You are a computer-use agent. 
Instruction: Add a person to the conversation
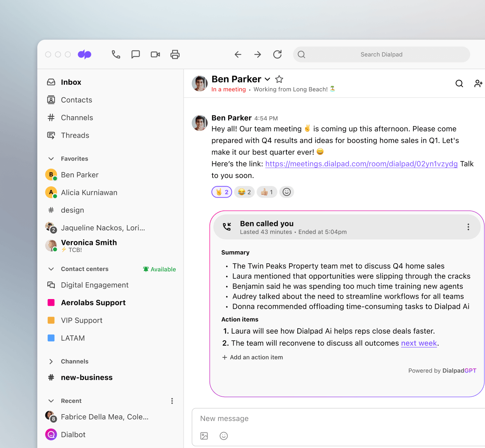[478, 83]
